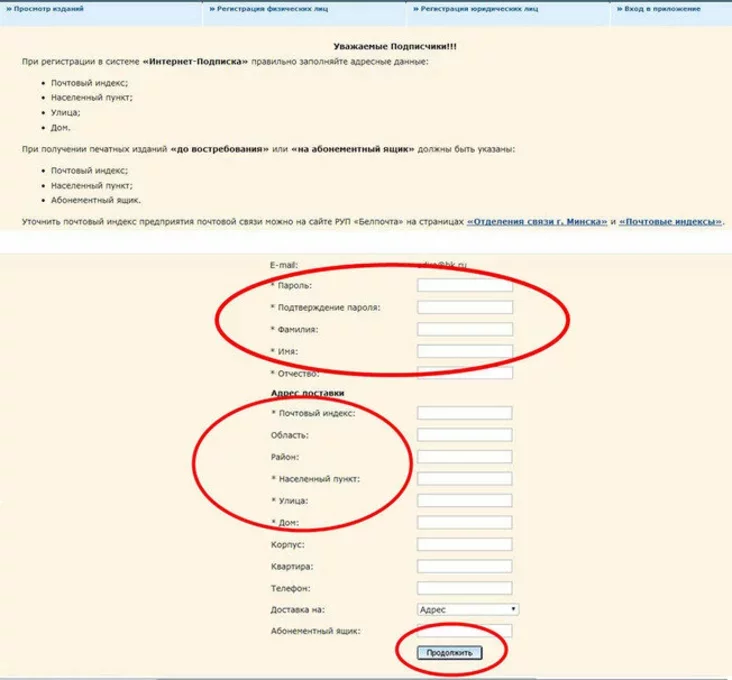Image resolution: width=732 pixels, height=680 pixels.
Task: Click the Пароль input field
Action: coord(465,286)
